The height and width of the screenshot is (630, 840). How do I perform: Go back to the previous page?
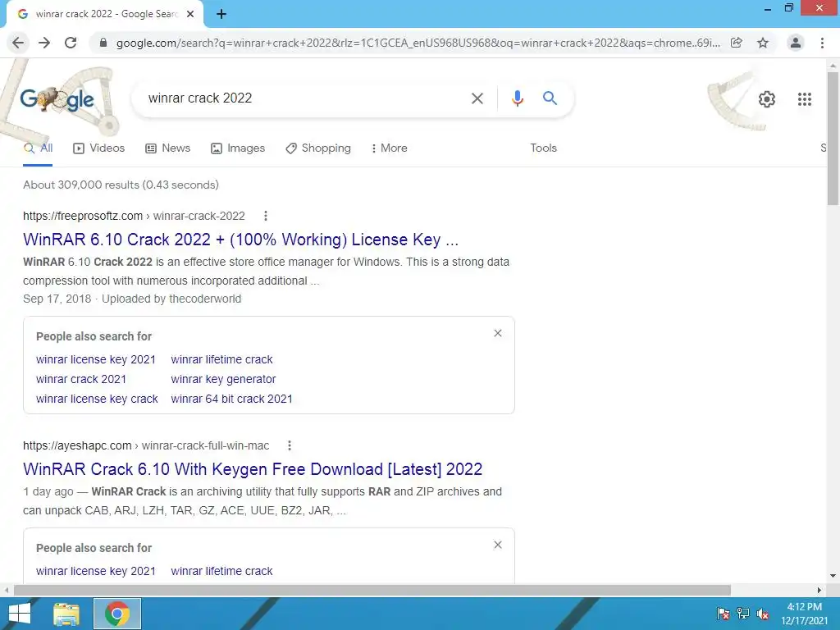[18, 43]
